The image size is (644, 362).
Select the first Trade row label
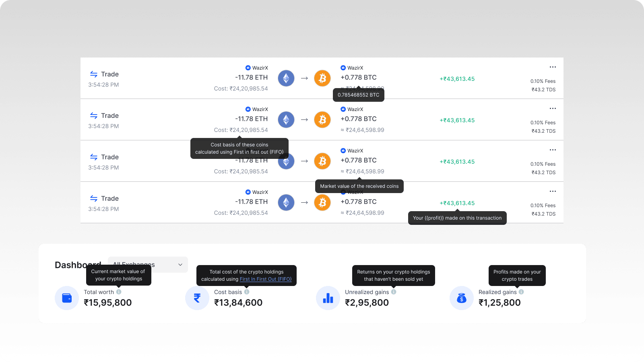pyautogui.click(x=109, y=74)
